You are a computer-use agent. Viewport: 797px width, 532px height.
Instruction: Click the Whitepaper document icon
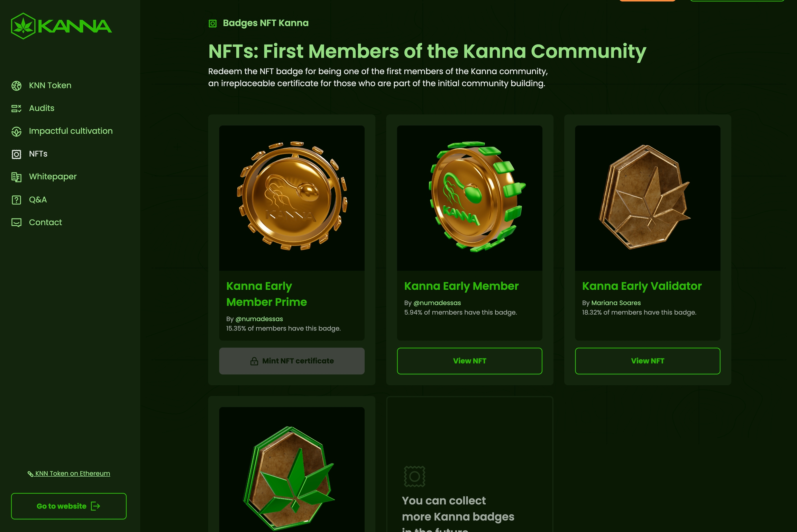pos(16,177)
